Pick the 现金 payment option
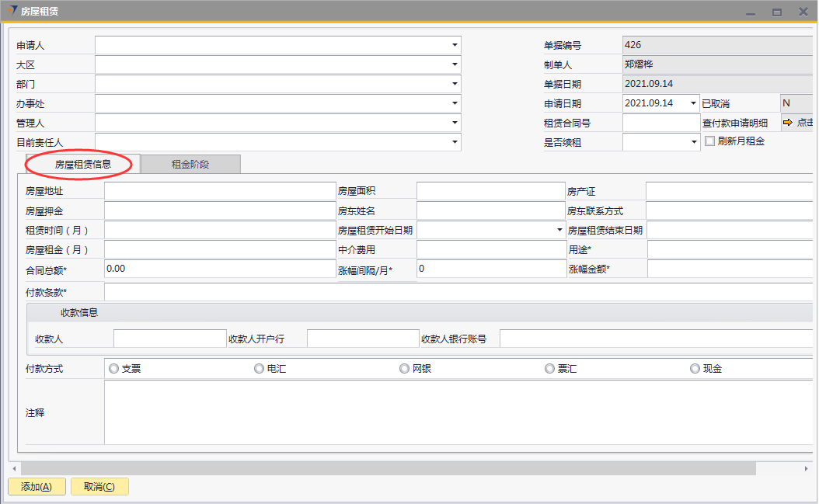Screen dimensions: 819x504 click(695, 369)
